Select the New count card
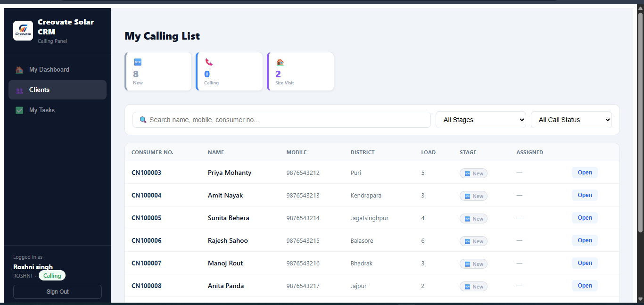 coord(158,71)
